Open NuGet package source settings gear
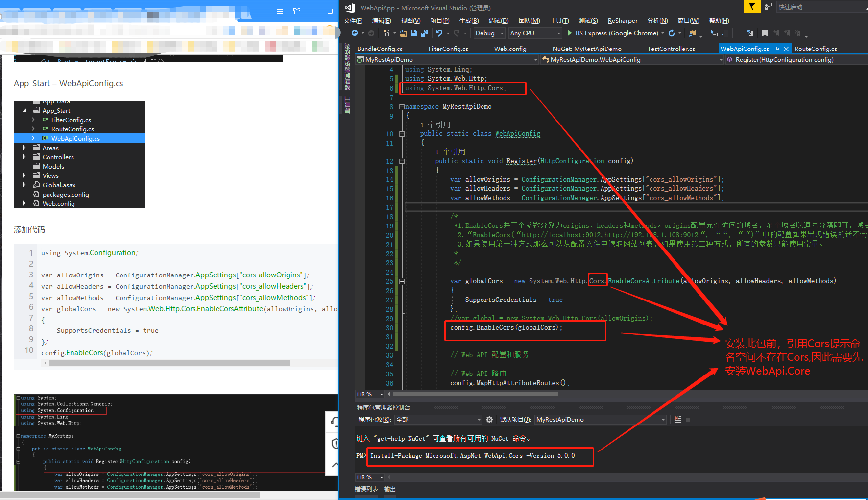 click(x=489, y=420)
